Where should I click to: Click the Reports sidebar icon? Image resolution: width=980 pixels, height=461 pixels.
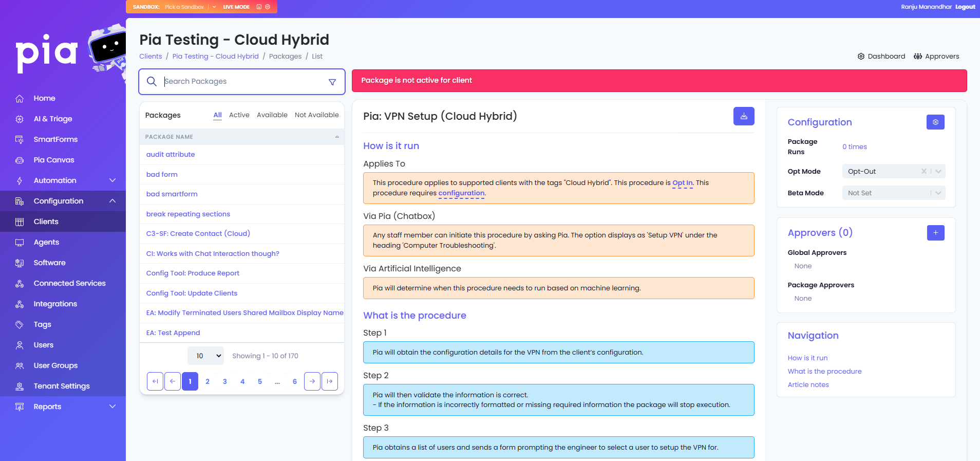point(20,407)
